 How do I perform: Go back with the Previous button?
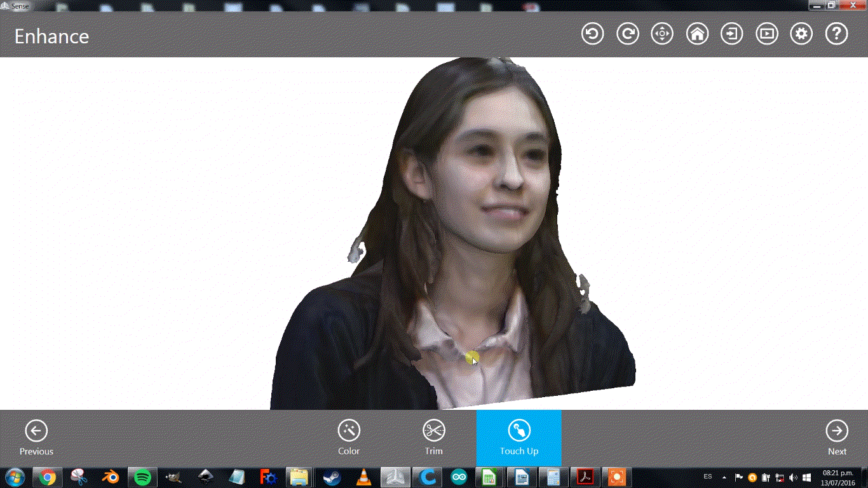point(36,436)
